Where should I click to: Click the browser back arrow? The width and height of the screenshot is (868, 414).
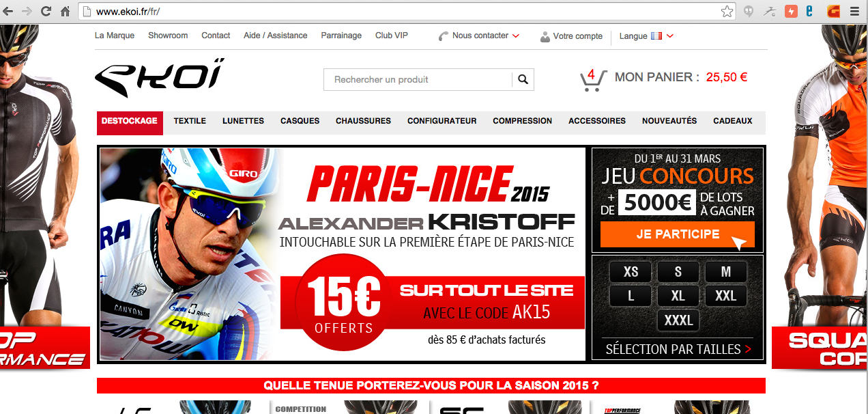click(x=9, y=12)
